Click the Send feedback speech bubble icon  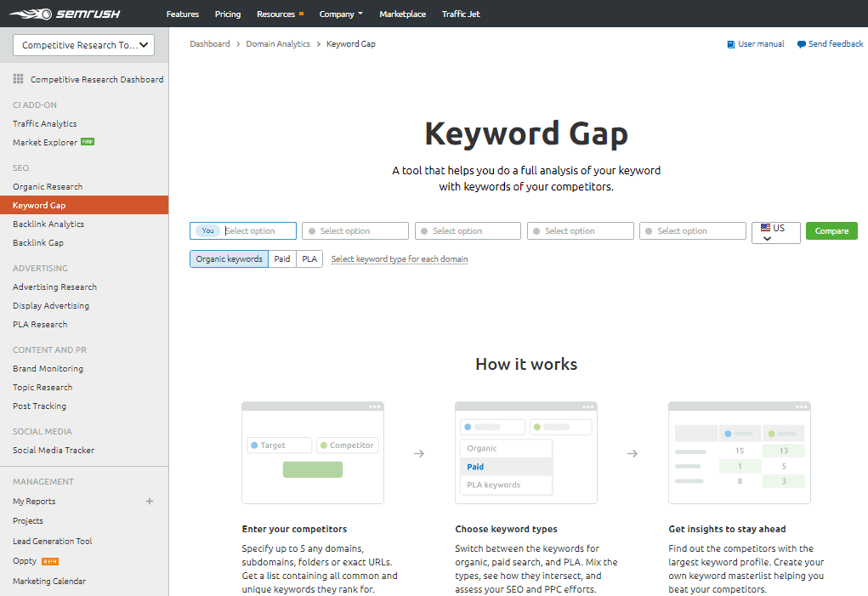tap(801, 44)
